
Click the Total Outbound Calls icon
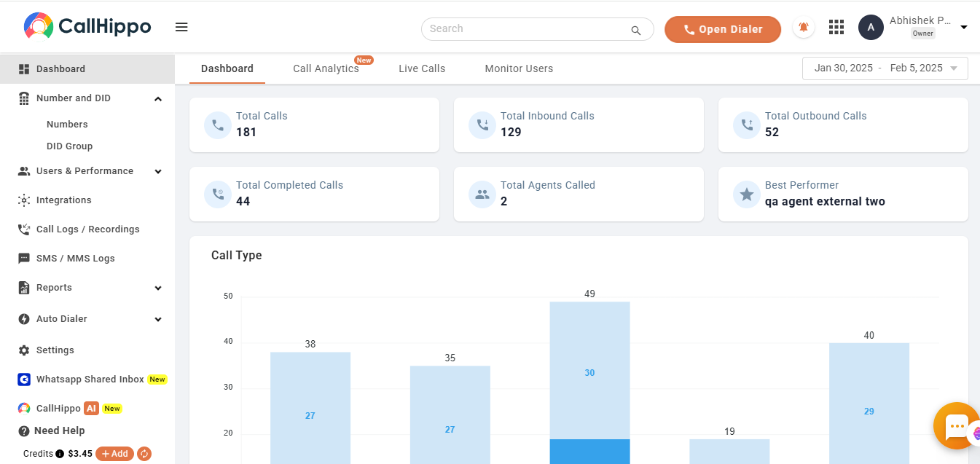pyautogui.click(x=746, y=125)
